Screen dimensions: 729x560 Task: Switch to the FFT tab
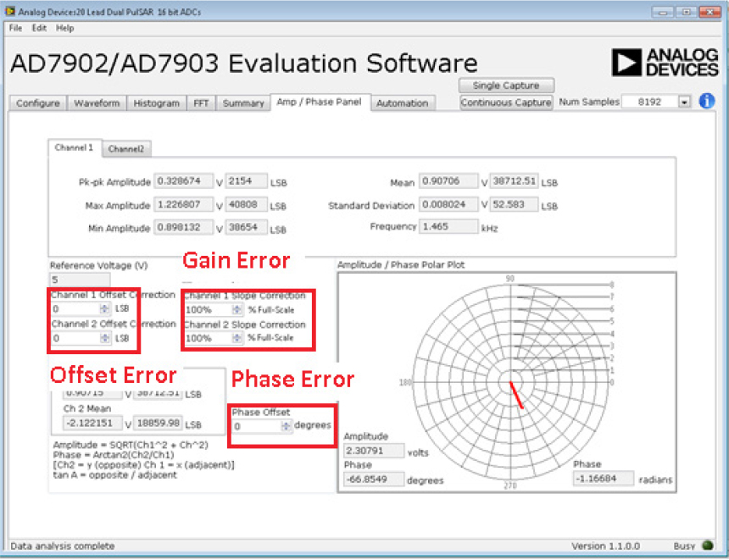tap(201, 103)
